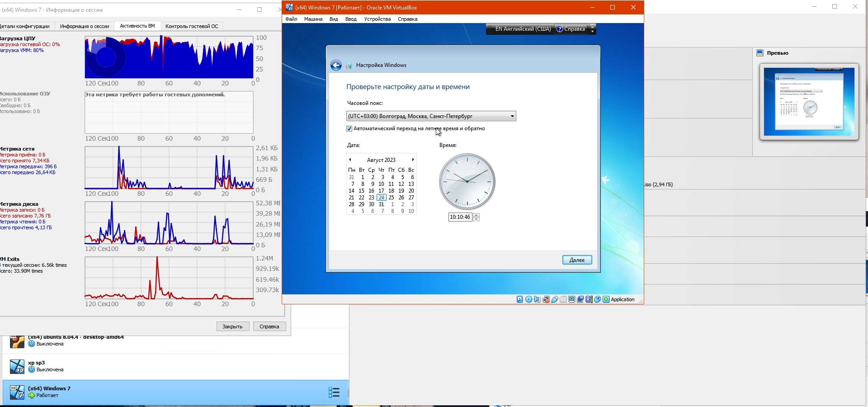Click the green keyboard capture indicator beside Application
Image resolution: width=868 pixels, height=407 pixels.
(606, 299)
